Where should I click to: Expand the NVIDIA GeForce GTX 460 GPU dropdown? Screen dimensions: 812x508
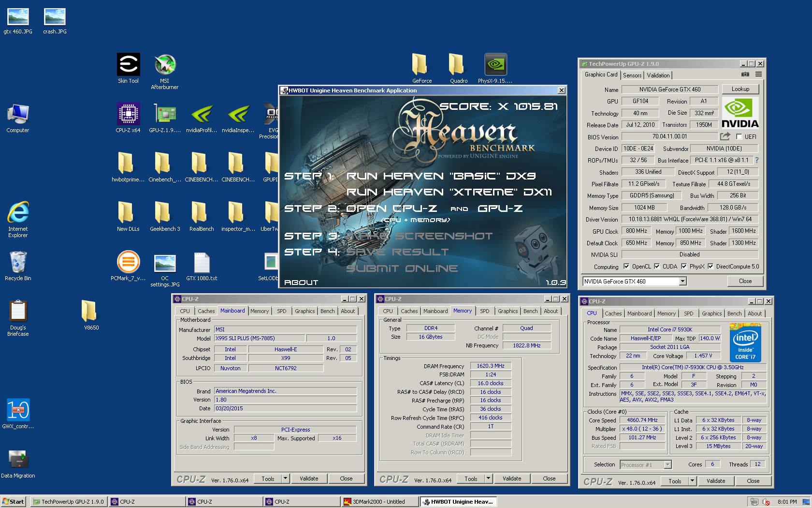pos(682,281)
